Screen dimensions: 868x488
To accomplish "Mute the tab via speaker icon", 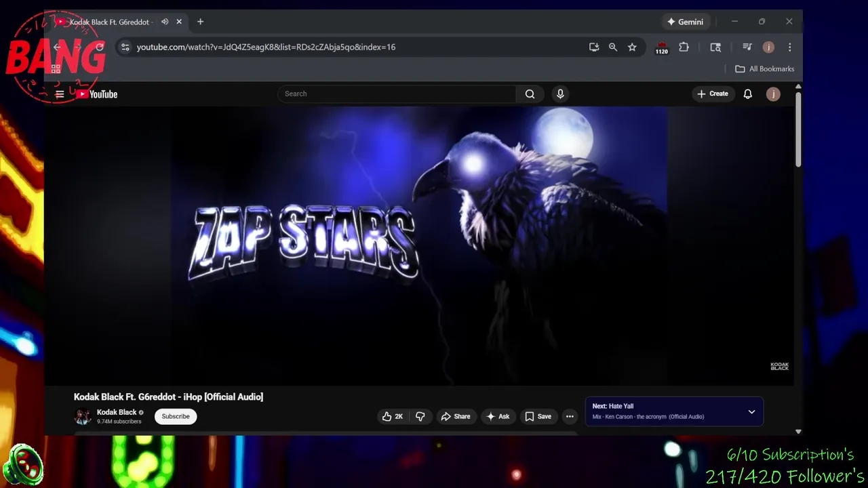I will tap(165, 22).
